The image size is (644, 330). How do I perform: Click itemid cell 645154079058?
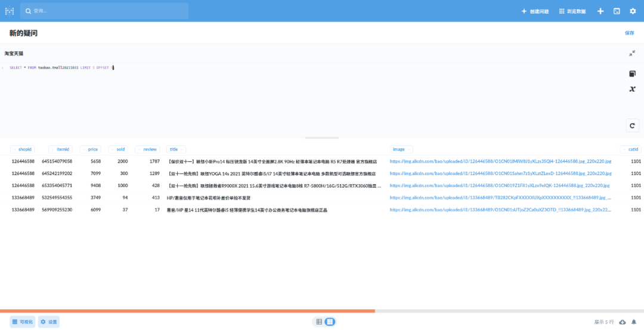point(57,161)
